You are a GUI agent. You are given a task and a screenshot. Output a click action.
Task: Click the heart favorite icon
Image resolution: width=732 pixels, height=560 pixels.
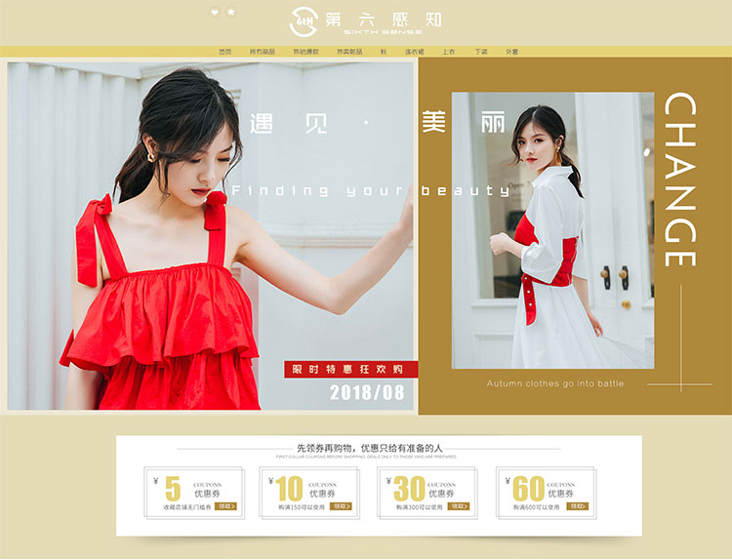coord(215,13)
